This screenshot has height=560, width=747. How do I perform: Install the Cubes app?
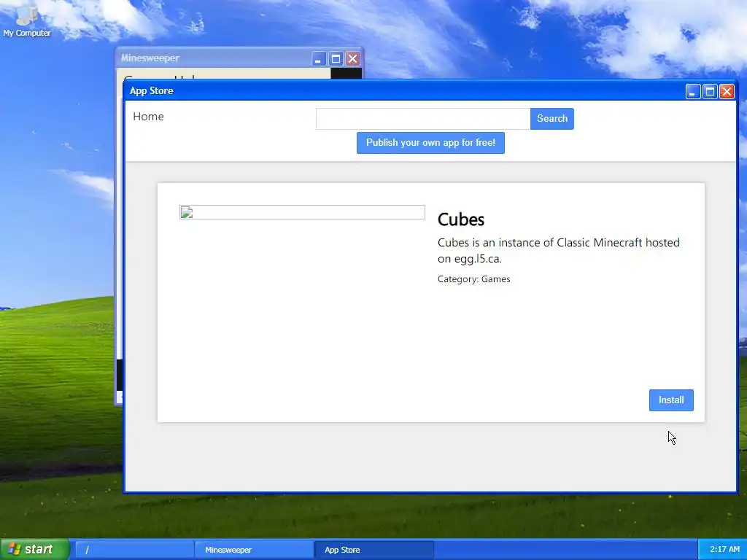pos(671,400)
